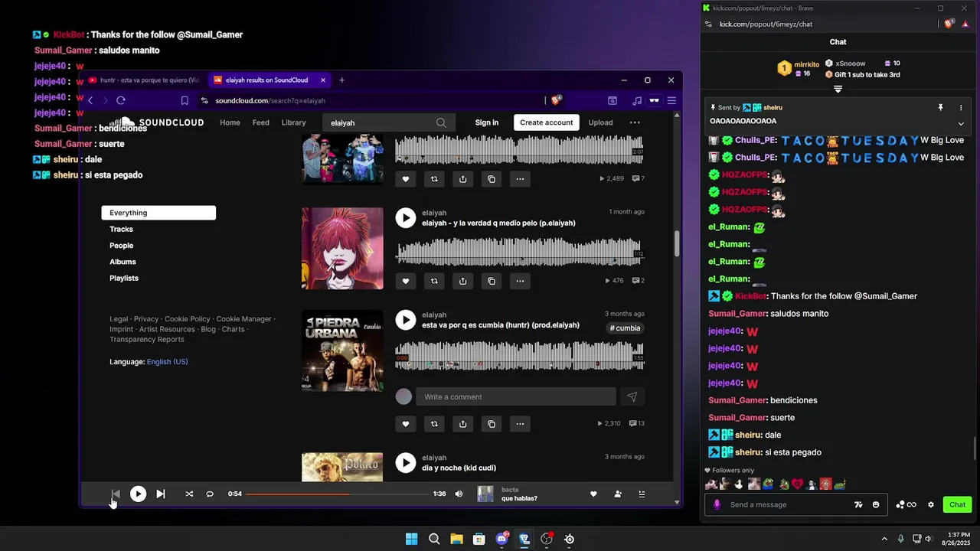Click waveform of 'y la verdad q medio pelo'
The height and width of the screenshot is (551, 980).
click(519, 252)
